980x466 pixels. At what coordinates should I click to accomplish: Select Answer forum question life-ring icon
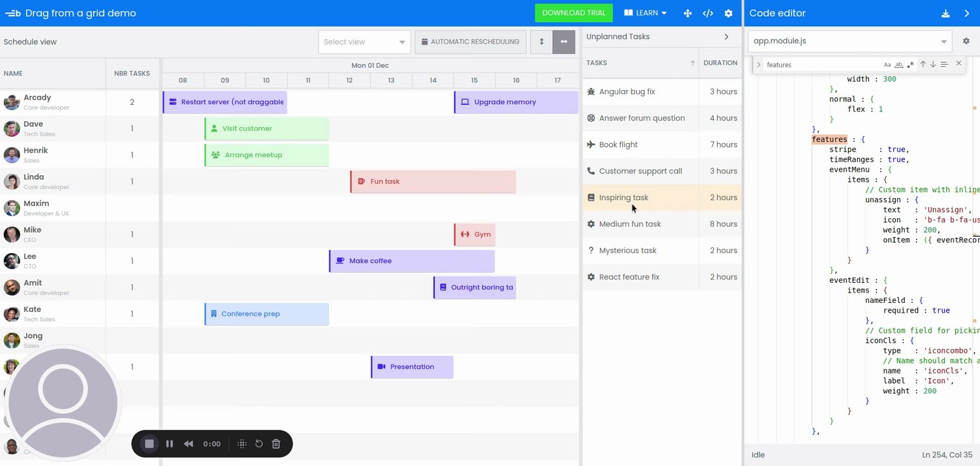tap(591, 118)
